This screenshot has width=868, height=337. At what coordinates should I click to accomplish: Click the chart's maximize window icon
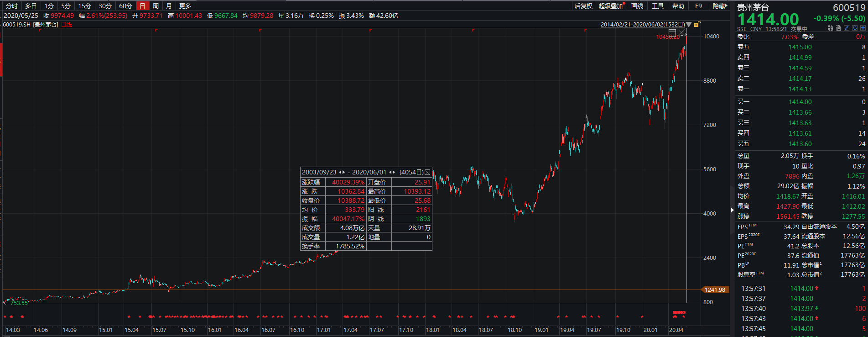672,33
